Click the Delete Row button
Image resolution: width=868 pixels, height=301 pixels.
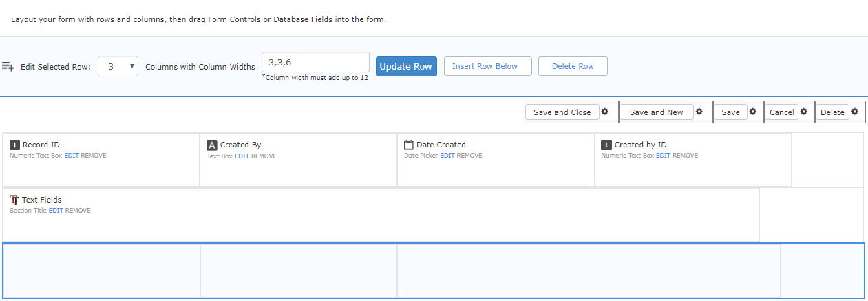[x=573, y=66]
